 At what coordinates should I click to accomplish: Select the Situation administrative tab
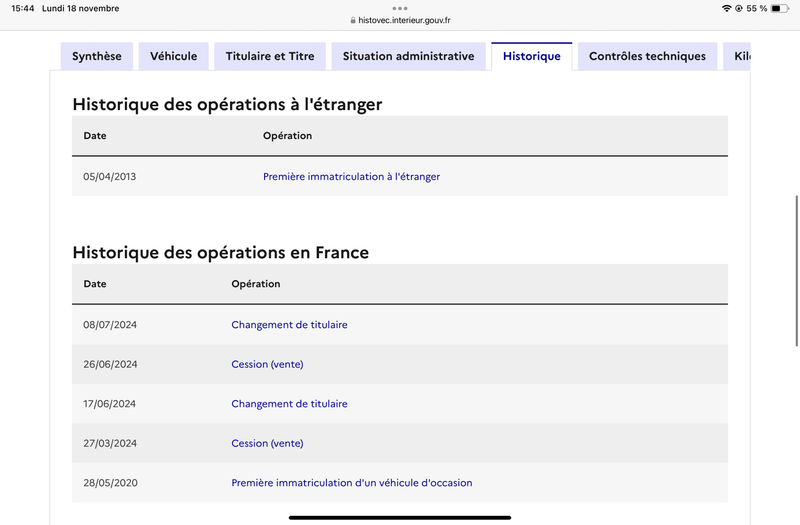408,56
